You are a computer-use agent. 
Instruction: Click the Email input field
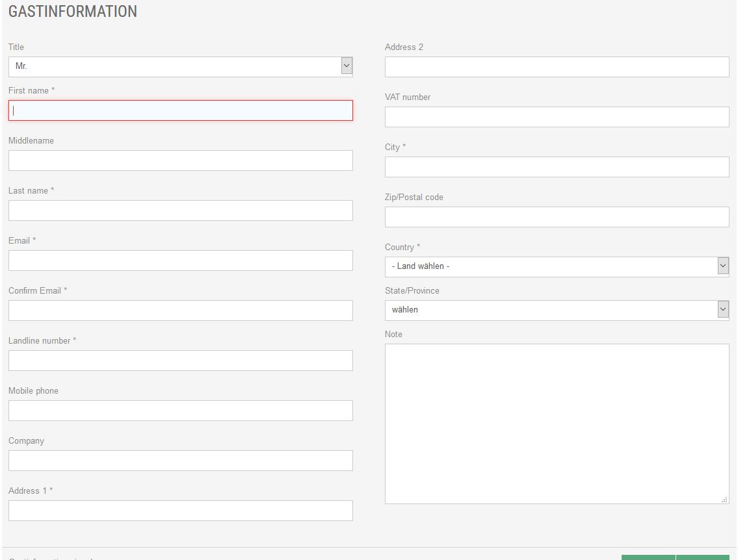tap(180, 261)
